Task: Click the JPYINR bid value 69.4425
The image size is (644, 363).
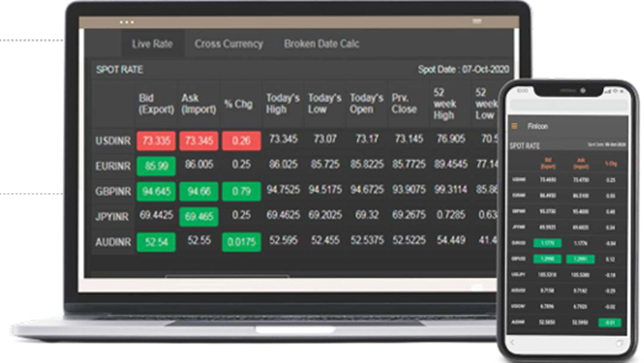Action: pyautogui.click(x=156, y=215)
